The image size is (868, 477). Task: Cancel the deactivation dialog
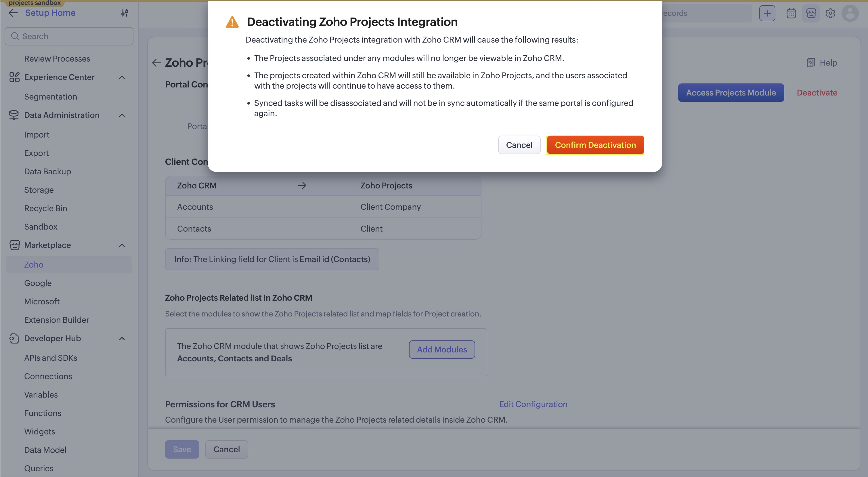click(519, 145)
